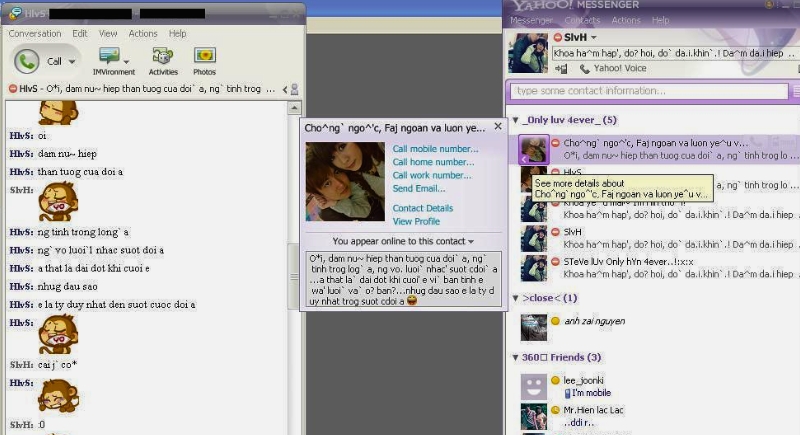The height and width of the screenshot is (435, 800).
Task: Open SlvH status dropdown arrow
Action: coord(593,37)
